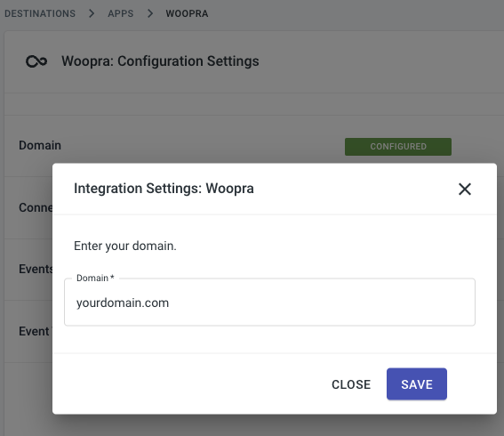Select WOOPRA breadcrumb item
504x436 pixels.
click(x=187, y=13)
